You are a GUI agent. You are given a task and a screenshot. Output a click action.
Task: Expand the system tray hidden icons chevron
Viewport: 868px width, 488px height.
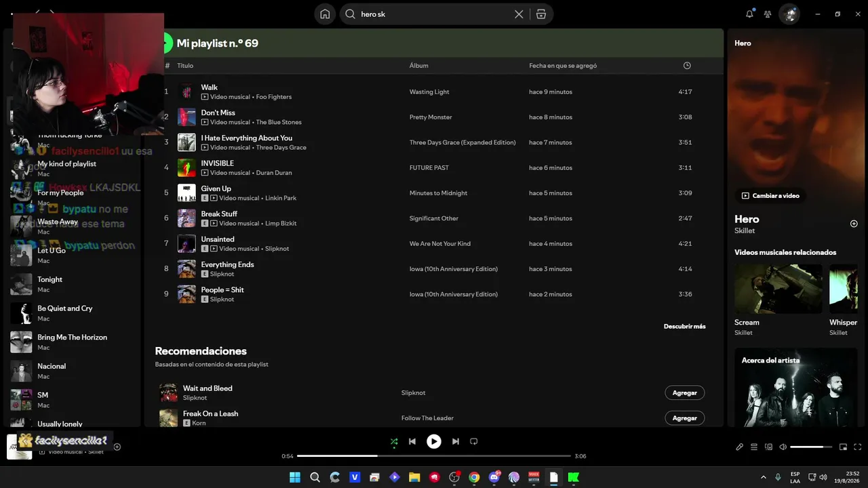pyautogui.click(x=764, y=477)
